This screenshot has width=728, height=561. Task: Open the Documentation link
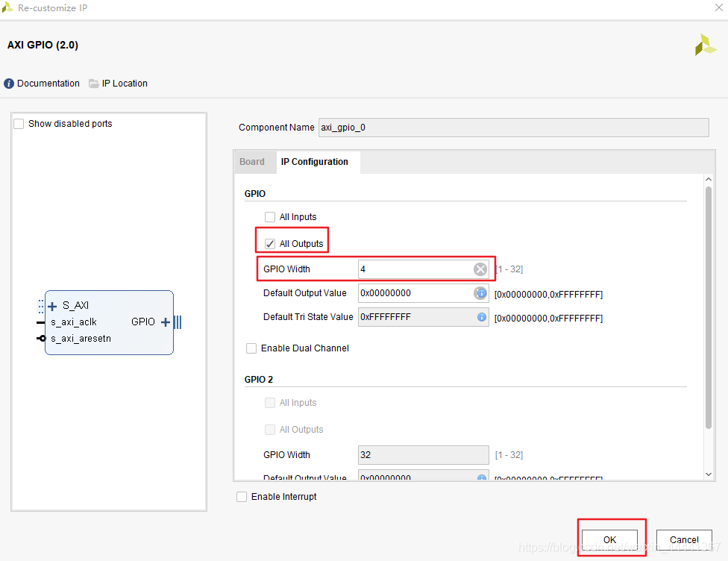[x=48, y=84]
